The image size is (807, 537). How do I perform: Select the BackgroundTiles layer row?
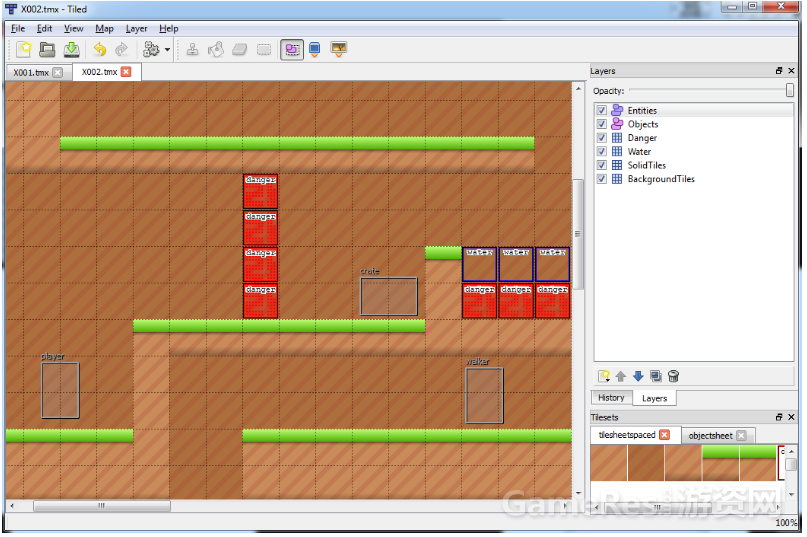(694, 179)
